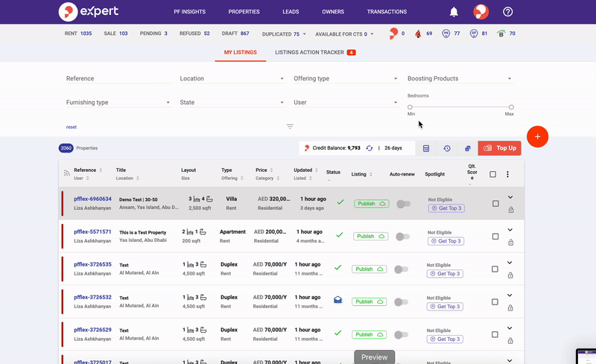The width and height of the screenshot is (596, 364).
Task: Open the Transactions menu
Action: click(387, 12)
